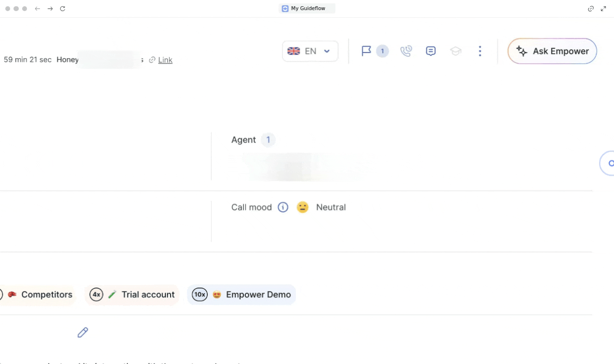Select the Trial account topic tag
Screen dimensions: 614x364
[132, 295]
